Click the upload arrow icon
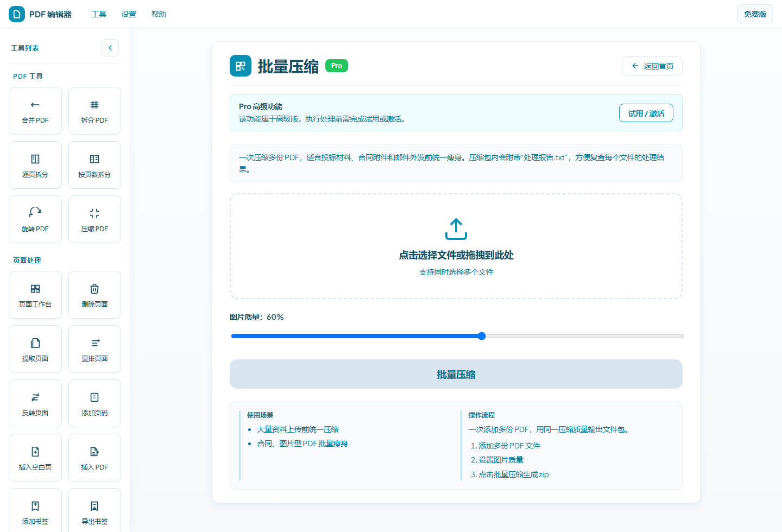The width and height of the screenshot is (782, 532). click(x=456, y=229)
